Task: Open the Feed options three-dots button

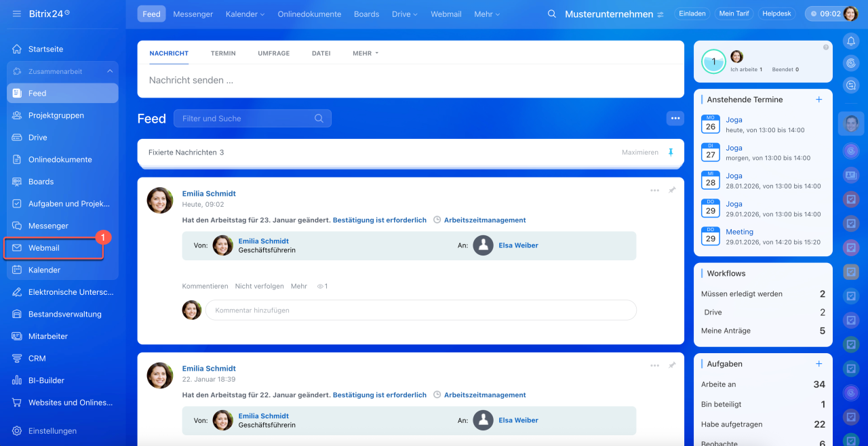Action: click(x=675, y=119)
